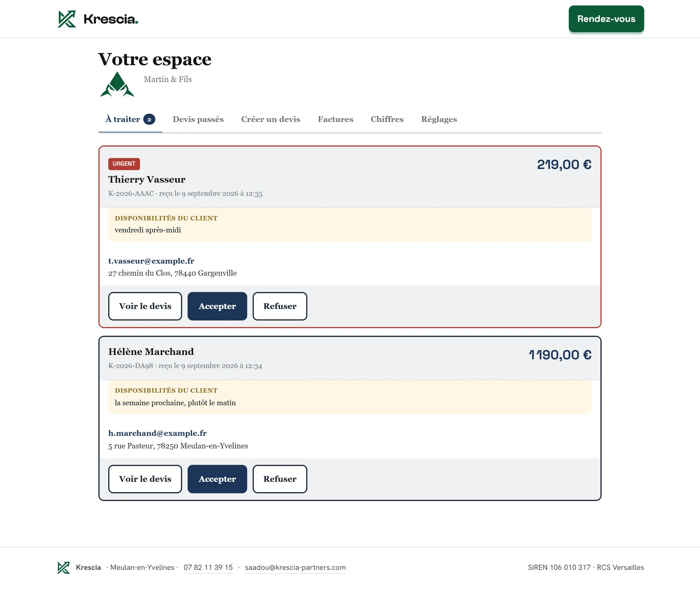Click the Martin & Fils company name
700x589 pixels.
(x=168, y=79)
